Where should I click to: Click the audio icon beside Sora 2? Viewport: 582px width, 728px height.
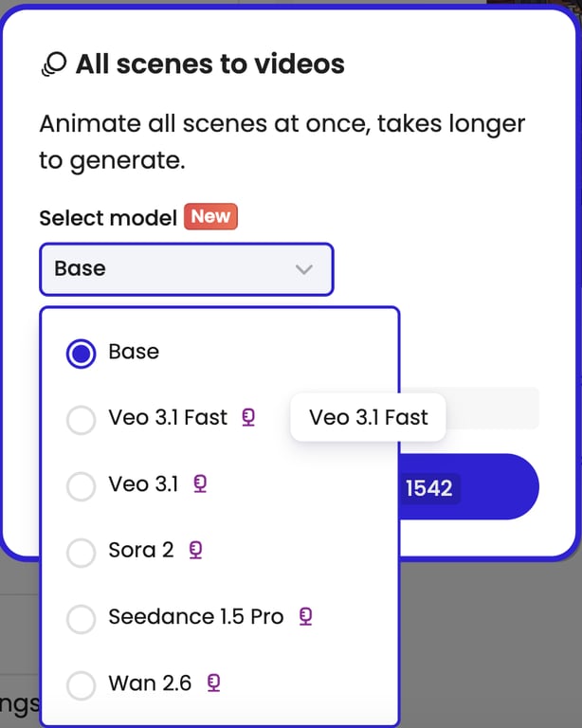[195, 550]
